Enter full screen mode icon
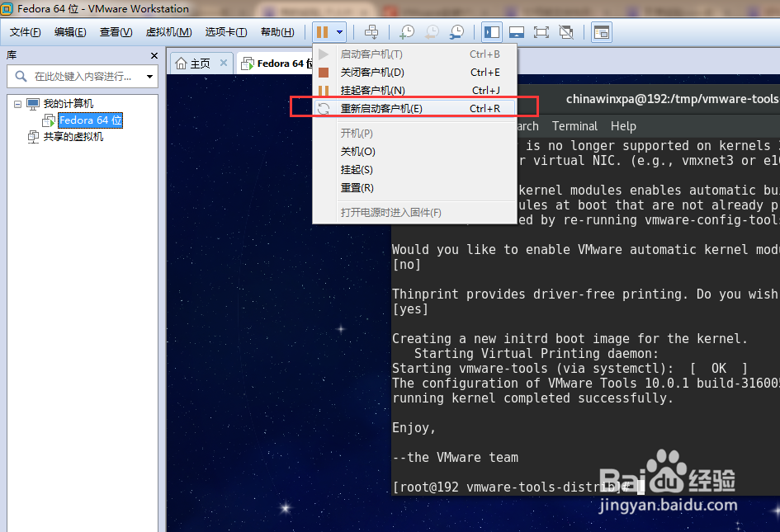The width and height of the screenshot is (780, 532). (x=541, y=32)
